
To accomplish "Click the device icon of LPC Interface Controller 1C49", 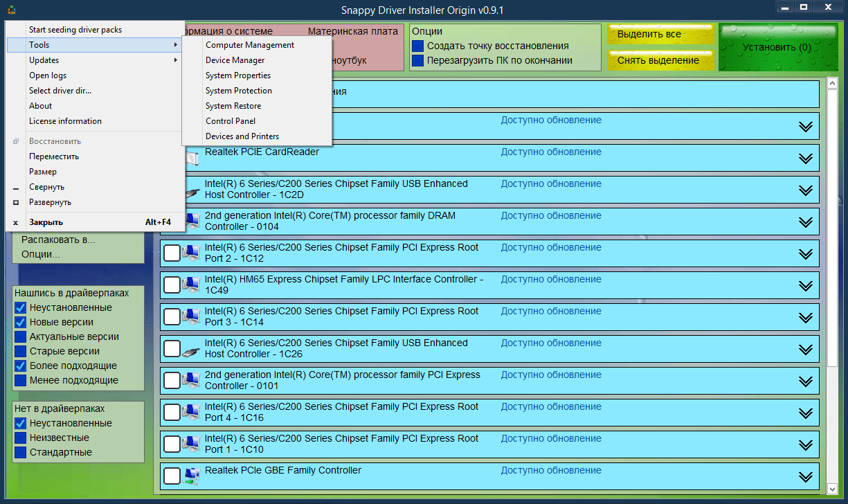I will tap(192, 285).
